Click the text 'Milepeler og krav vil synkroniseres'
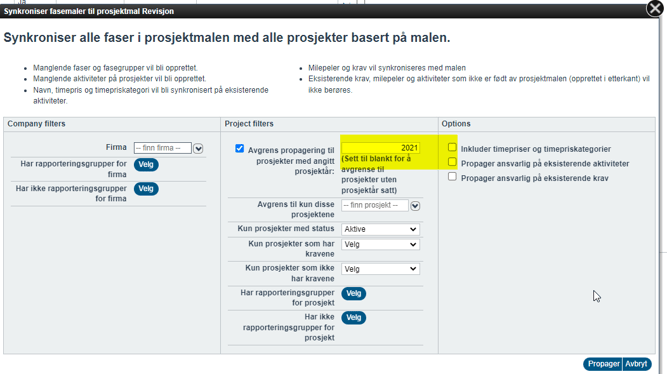The image size is (667, 374). [x=387, y=68]
